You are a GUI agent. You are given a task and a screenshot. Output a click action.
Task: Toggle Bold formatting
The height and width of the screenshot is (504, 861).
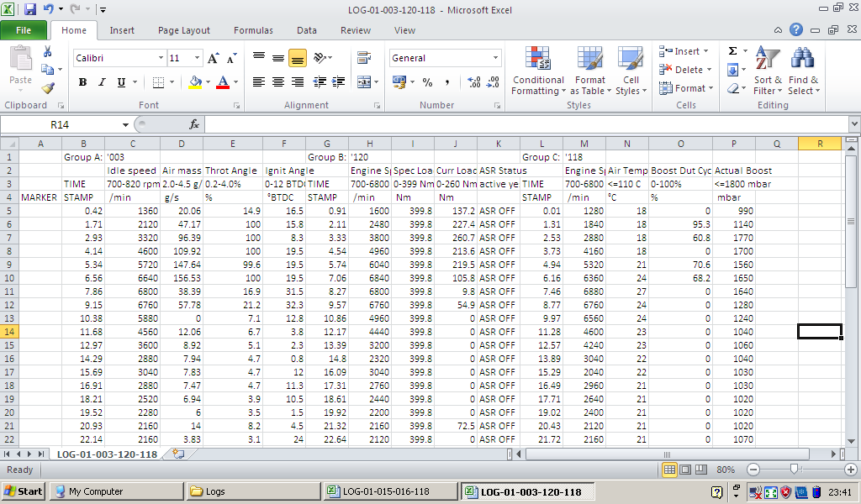pos(82,82)
